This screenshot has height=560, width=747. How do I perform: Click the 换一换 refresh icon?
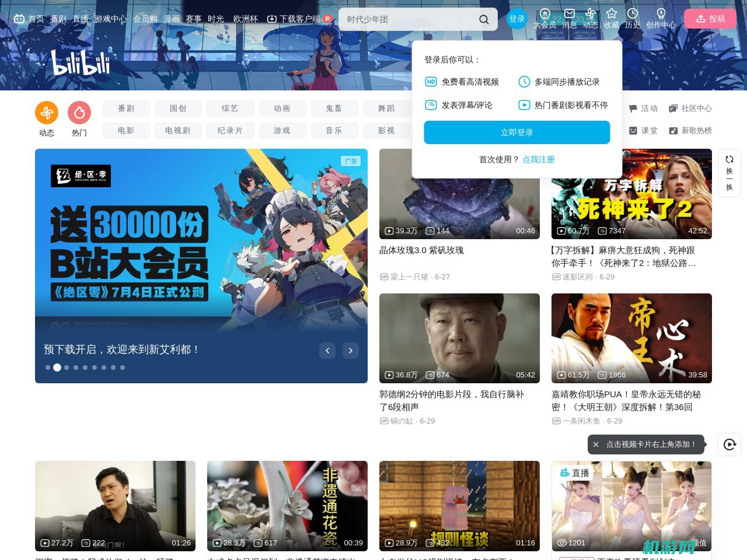[729, 159]
